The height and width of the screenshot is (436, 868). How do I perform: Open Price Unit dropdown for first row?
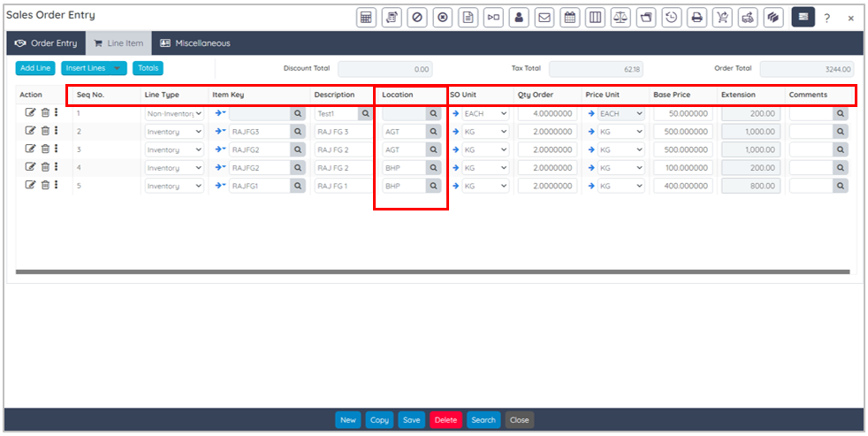[638, 114]
